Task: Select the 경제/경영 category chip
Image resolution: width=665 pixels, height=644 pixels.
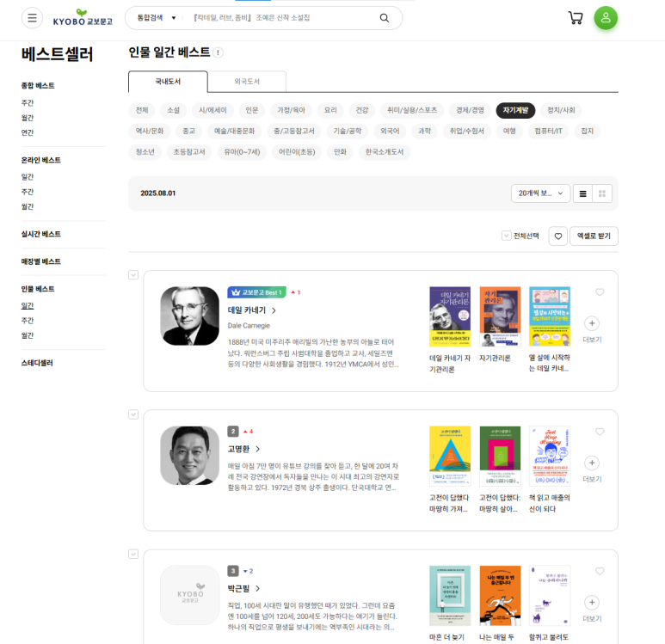Action: pos(470,110)
